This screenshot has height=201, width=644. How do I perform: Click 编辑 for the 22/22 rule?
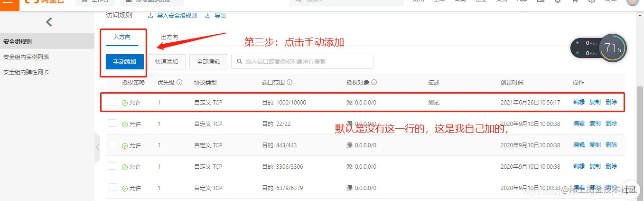(x=579, y=124)
